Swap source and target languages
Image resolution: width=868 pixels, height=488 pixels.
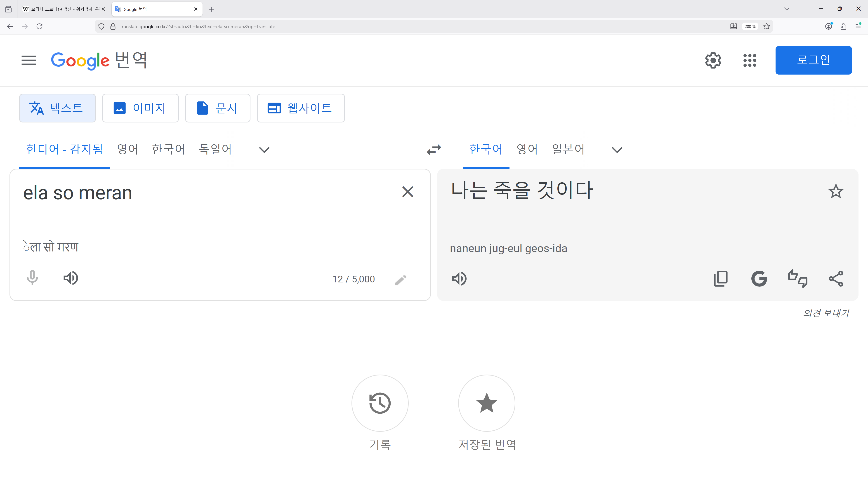point(434,149)
